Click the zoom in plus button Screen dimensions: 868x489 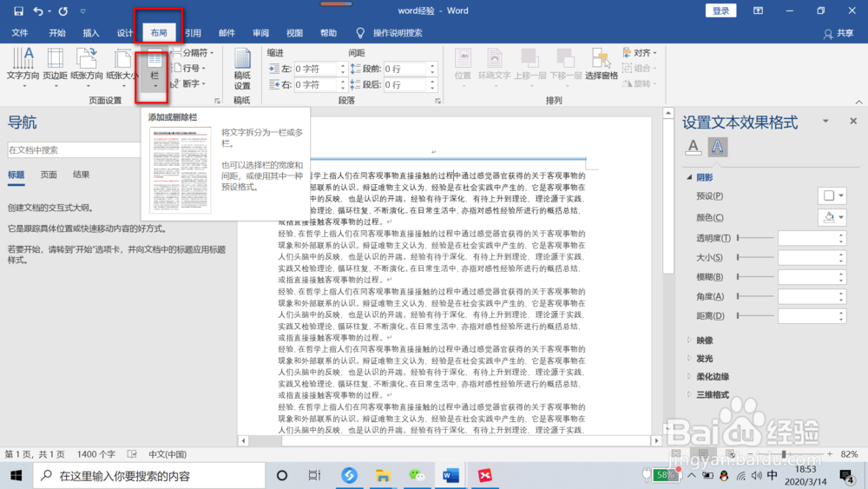coord(829,454)
